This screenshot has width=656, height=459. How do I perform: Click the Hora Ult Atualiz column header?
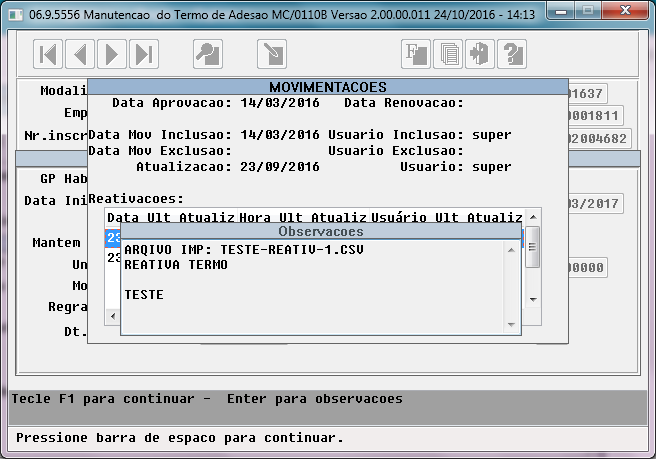[x=303, y=217]
